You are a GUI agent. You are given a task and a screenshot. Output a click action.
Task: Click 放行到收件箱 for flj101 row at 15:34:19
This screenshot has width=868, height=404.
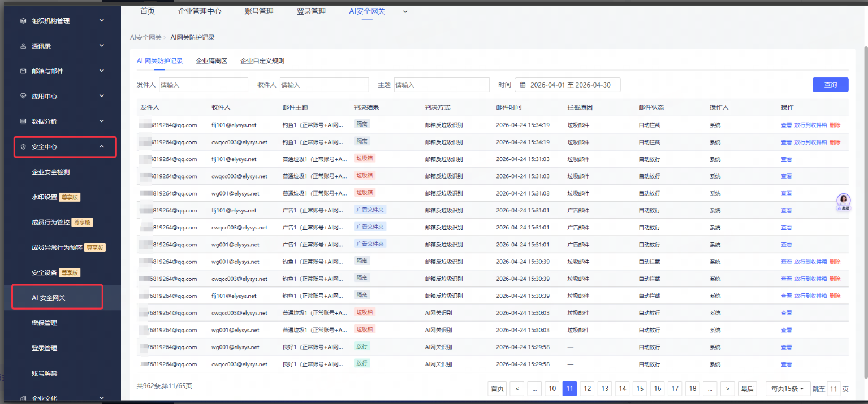click(x=810, y=125)
